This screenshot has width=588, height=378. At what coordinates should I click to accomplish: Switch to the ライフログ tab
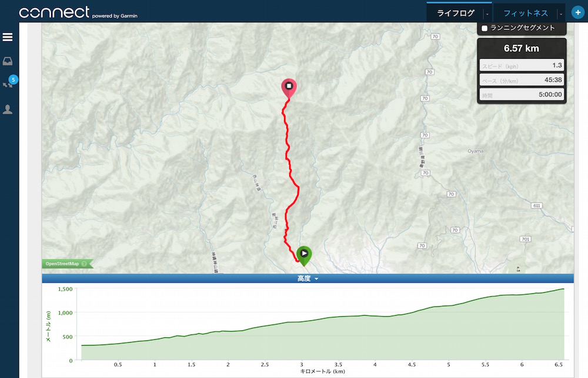point(456,13)
